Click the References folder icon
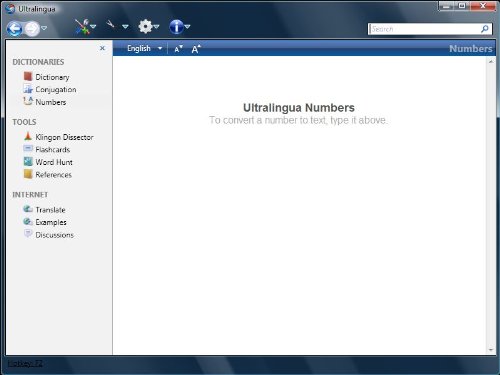This screenshot has width=500, height=375. pos(28,174)
